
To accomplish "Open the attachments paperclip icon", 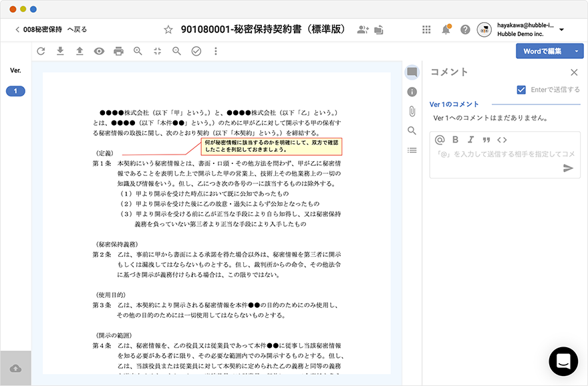I will (x=412, y=111).
